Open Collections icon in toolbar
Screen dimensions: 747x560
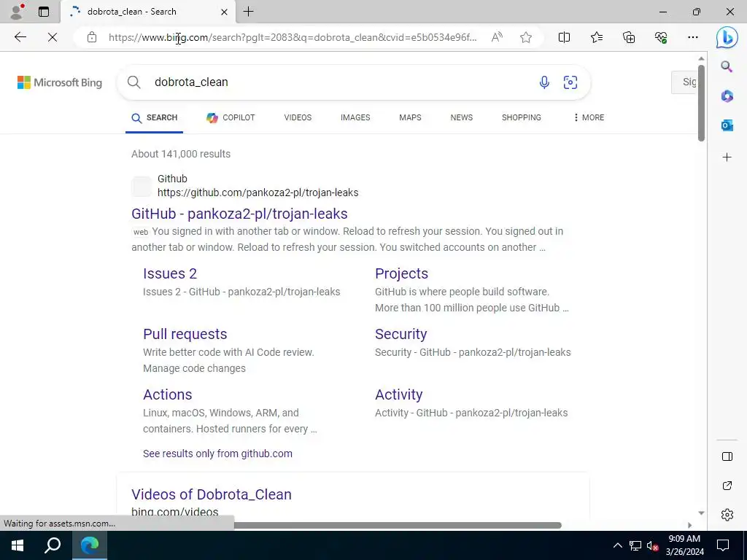point(629,37)
